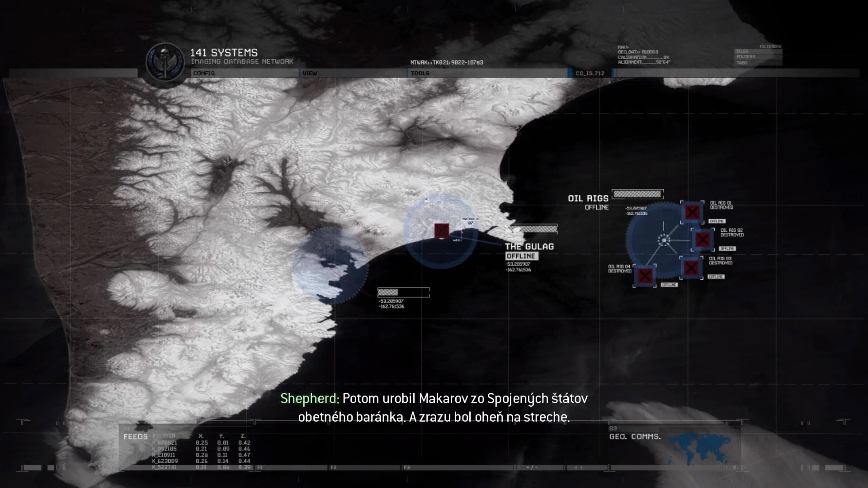Click the Shepherd speaker name in subtitle
This screenshot has height=488, width=868.
310,398
